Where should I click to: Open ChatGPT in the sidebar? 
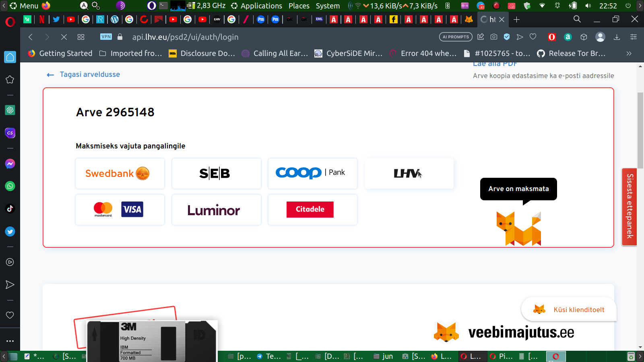pyautogui.click(x=10, y=110)
